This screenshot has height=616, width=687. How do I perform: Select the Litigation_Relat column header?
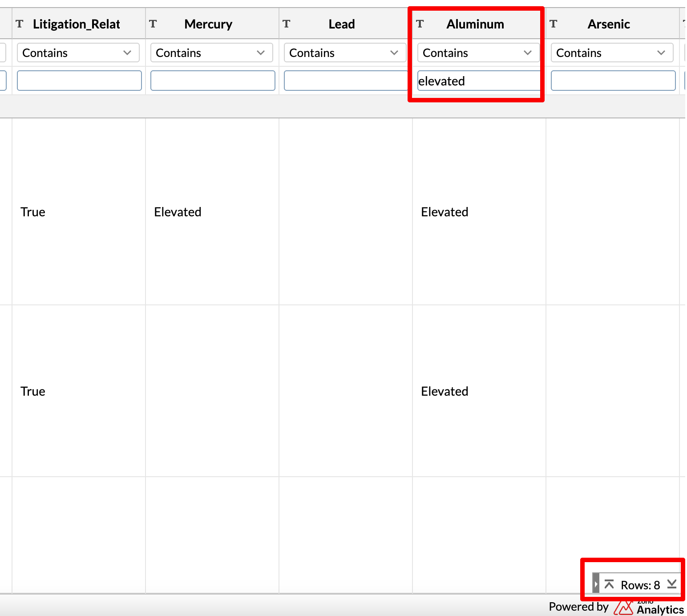[79, 24]
